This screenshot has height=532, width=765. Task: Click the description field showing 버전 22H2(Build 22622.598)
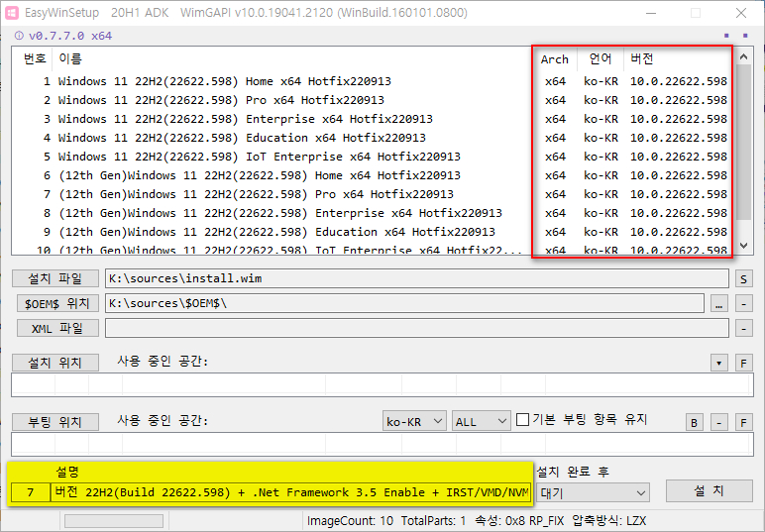tap(291, 492)
